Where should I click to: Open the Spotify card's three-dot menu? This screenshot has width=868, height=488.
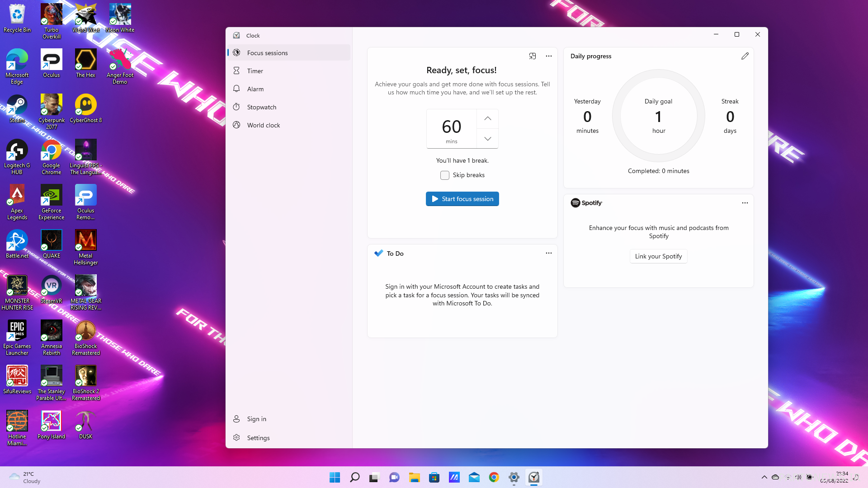point(745,203)
